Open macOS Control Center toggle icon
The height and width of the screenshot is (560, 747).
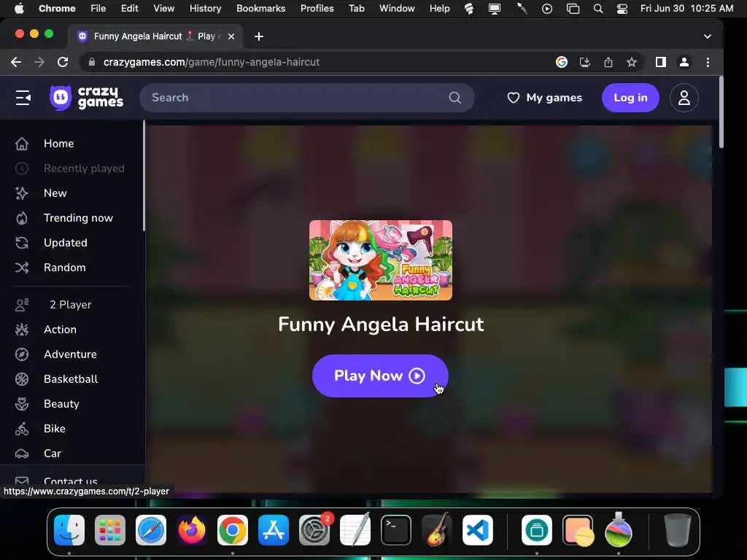click(622, 8)
